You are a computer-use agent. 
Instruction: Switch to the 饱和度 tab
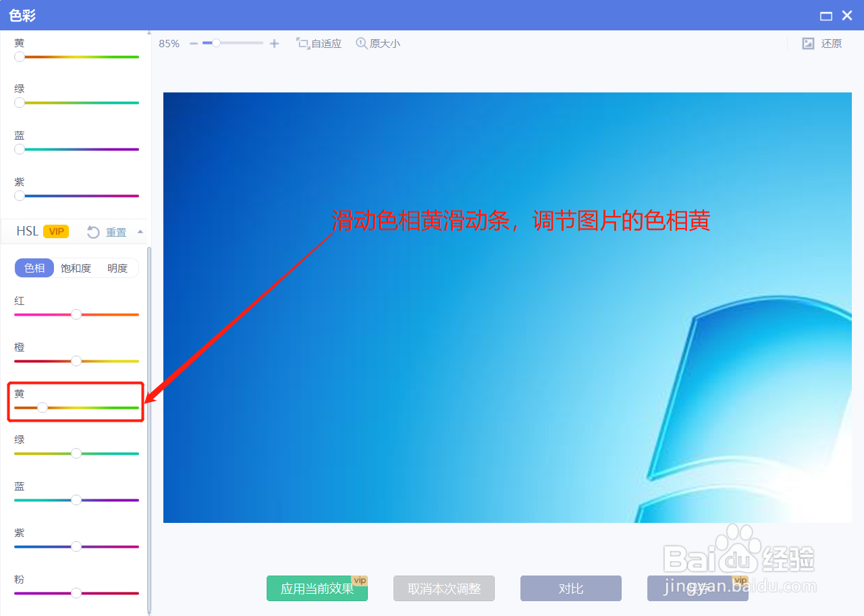(76, 268)
